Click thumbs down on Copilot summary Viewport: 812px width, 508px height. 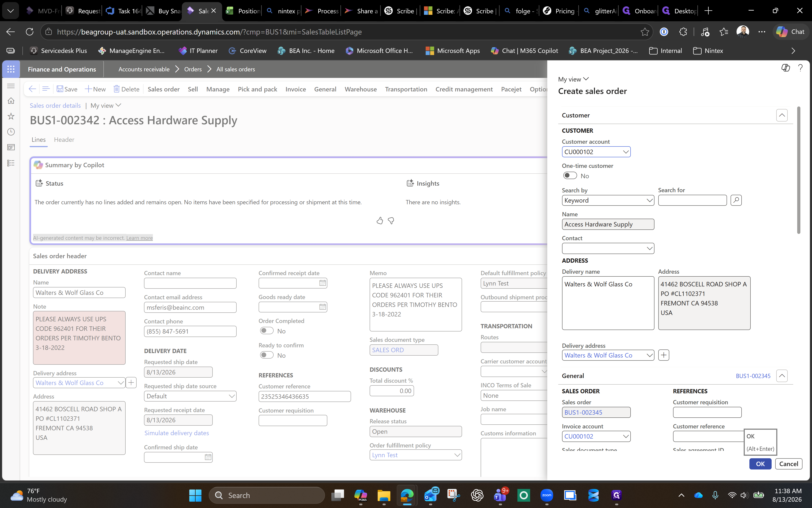[391, 221]
